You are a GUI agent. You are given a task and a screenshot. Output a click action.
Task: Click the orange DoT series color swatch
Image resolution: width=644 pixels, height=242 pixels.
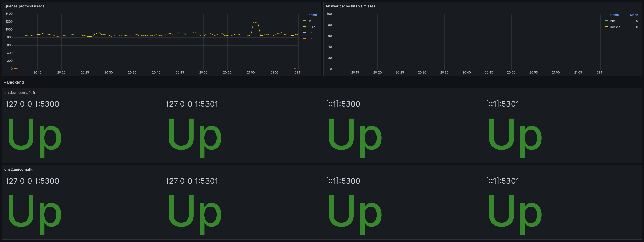tap(305, 39)
